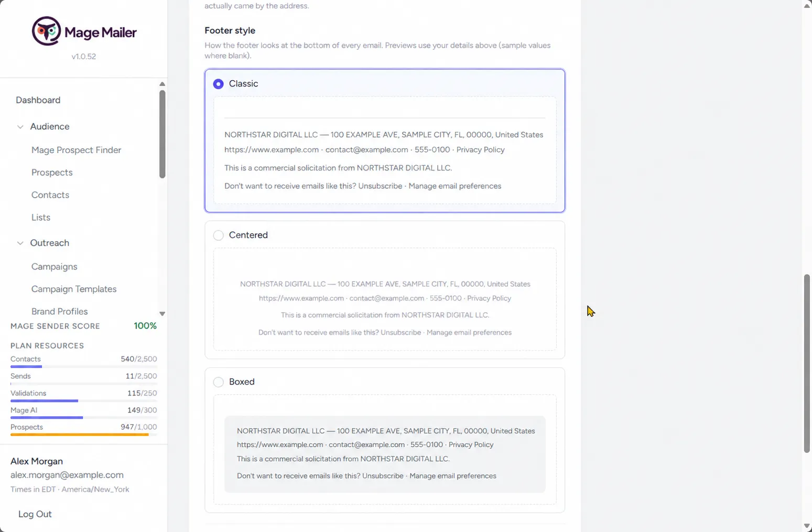Screen dimensions: 812x532
Task: Click the Validations usage progress bar
Action: [84, 401]
